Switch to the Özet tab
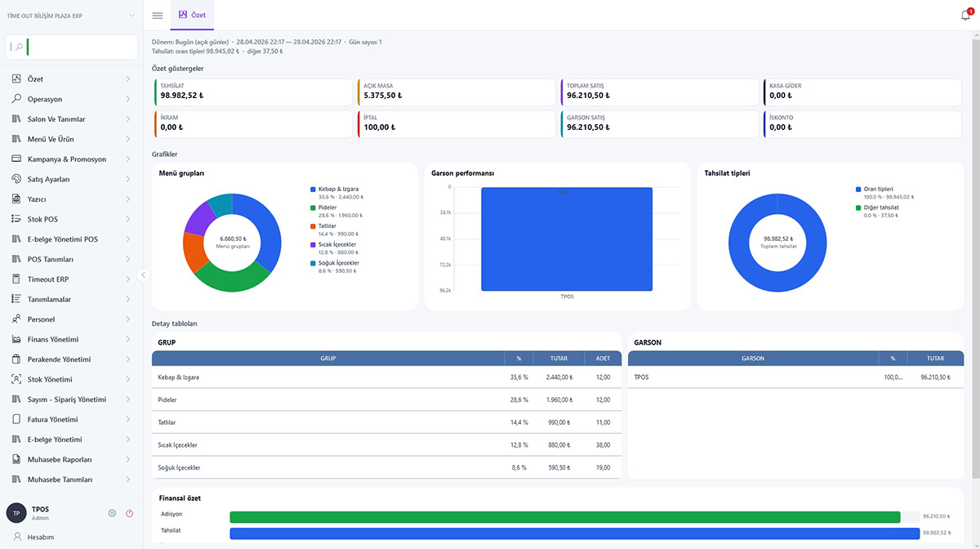The width and height of the screenshot is (980, 549). (192, 16)
